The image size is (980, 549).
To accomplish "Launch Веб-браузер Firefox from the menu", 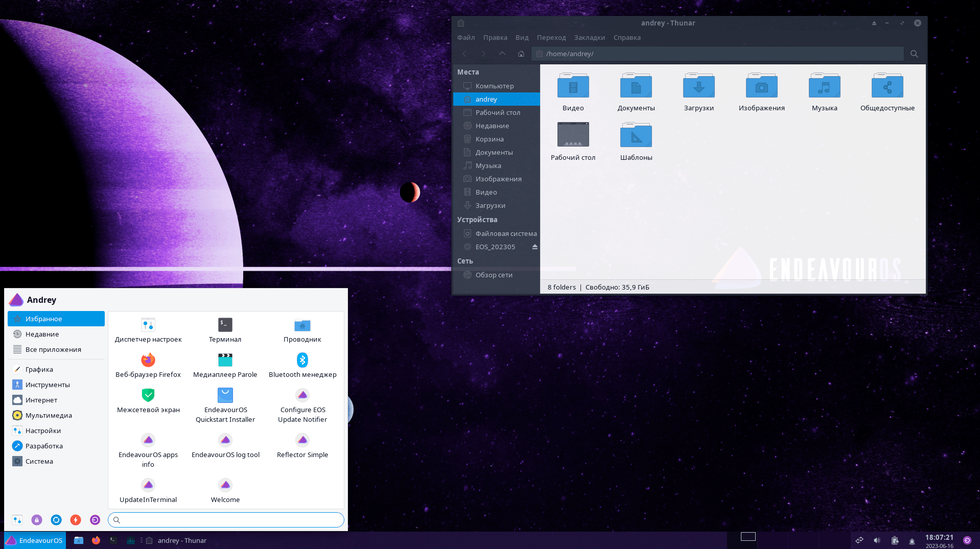I will pos(148,365).
